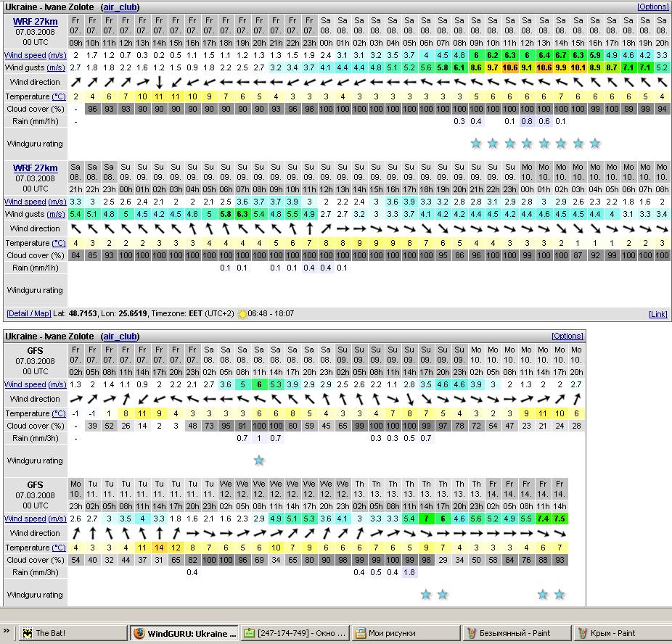
Task: Click Temperature (°C) unit link in top table
Action: point(58,96)
